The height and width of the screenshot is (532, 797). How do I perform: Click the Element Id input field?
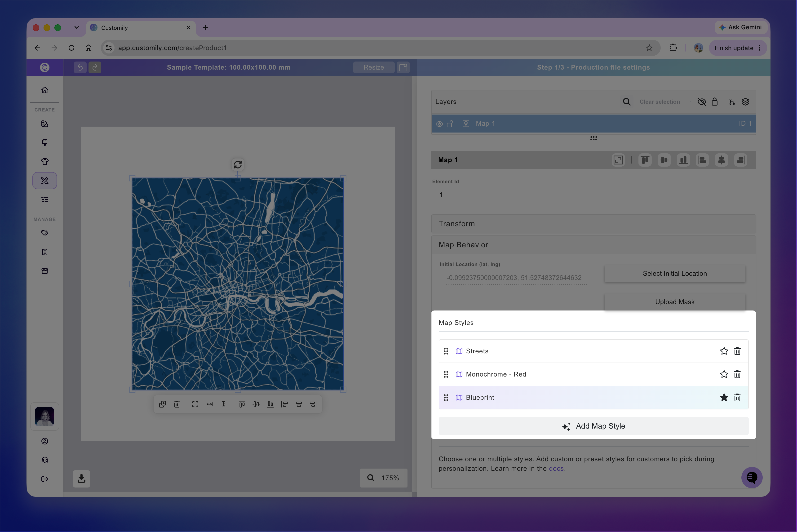pyautogui.click(x=458, y=195)
